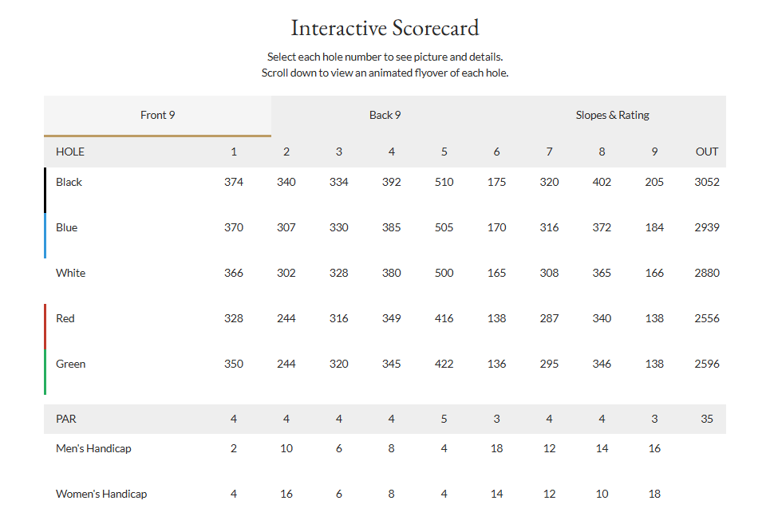Screen dimensions: 774x532
Task: Select hole number 2 for details
Action: [286, 152]
